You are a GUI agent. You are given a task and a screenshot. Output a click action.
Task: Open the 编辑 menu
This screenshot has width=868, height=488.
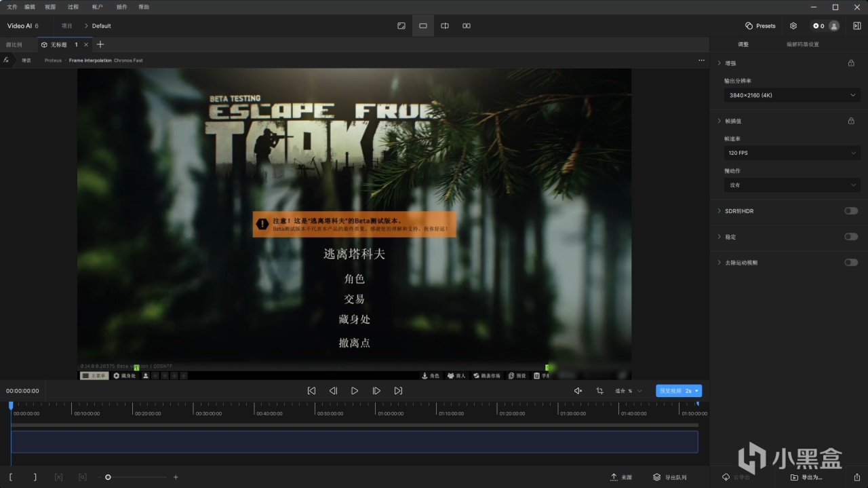(30, 7)
